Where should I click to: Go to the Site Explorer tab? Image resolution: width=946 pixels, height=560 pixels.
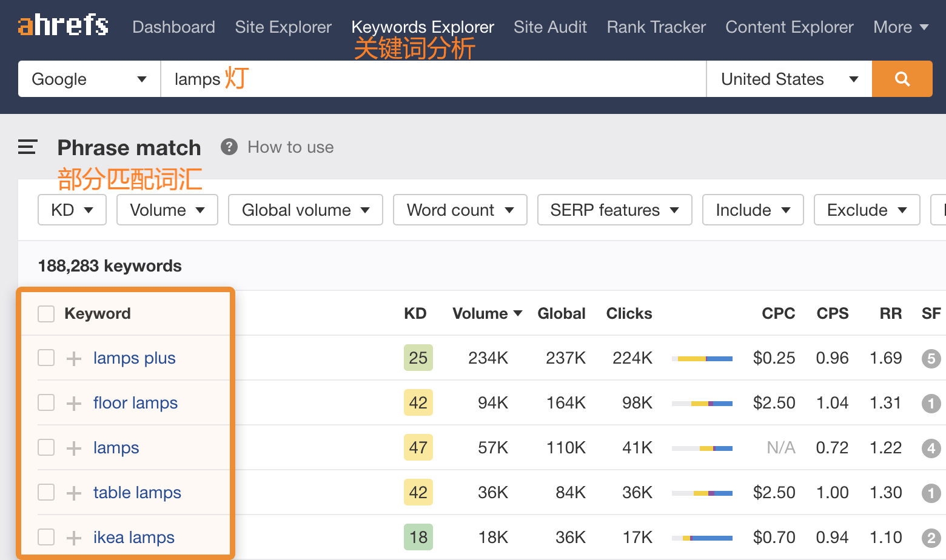(283, 27)
